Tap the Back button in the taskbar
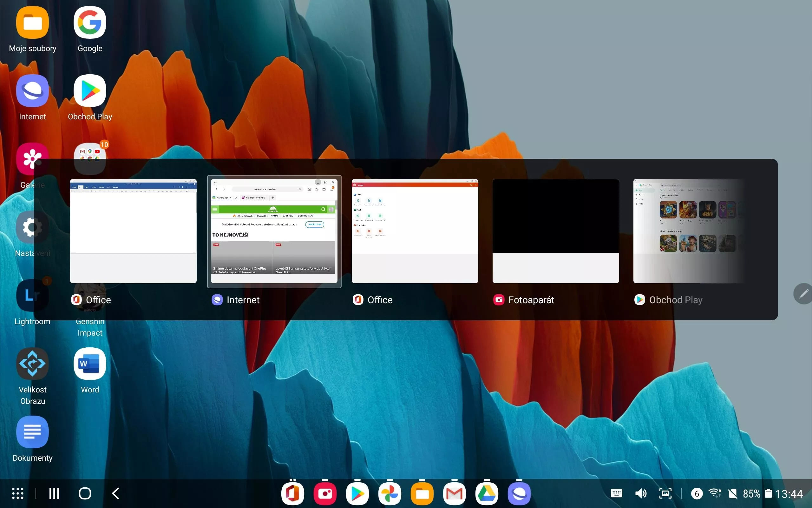The width and height of the screenshot is (812, 508). 115,493
